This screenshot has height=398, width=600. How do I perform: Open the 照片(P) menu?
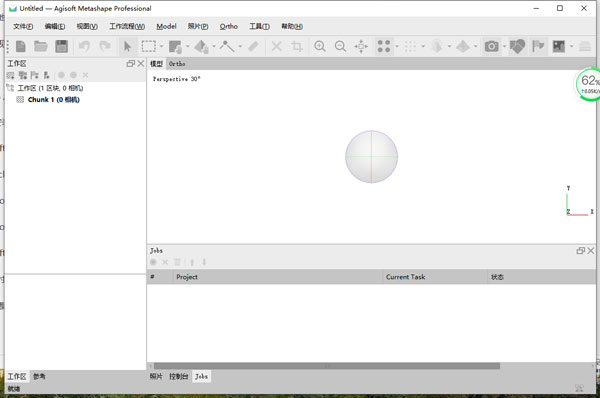pyautogui.click(x=198, y=26)
